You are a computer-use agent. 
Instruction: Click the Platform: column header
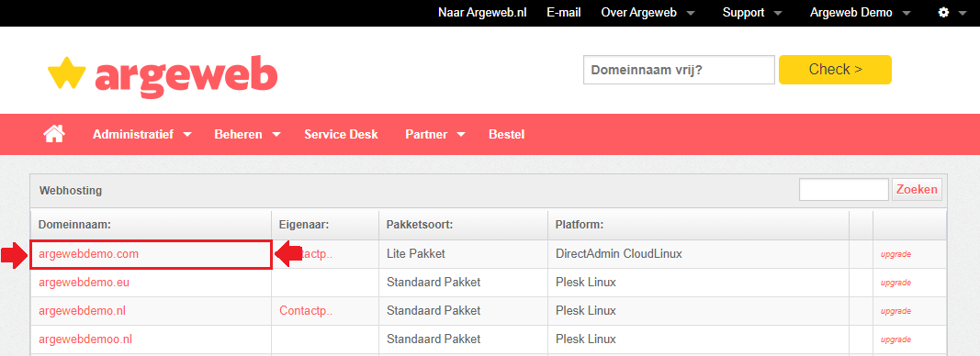point(580,225)
